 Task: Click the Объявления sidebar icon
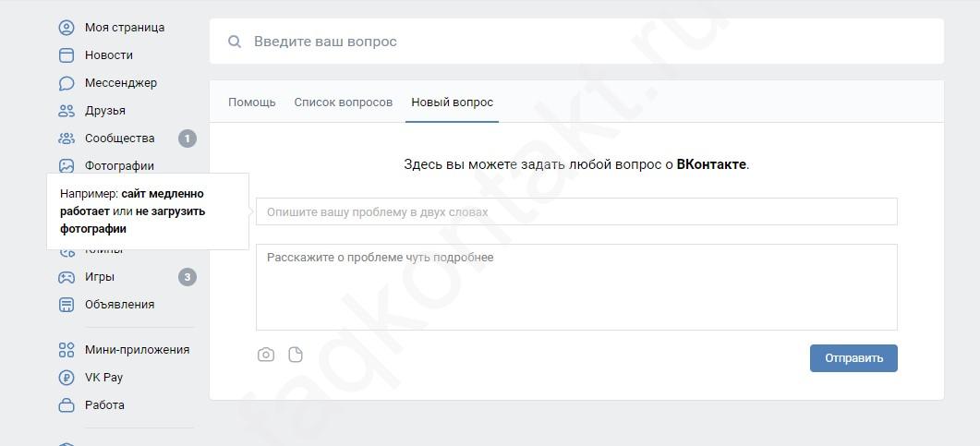67,305
